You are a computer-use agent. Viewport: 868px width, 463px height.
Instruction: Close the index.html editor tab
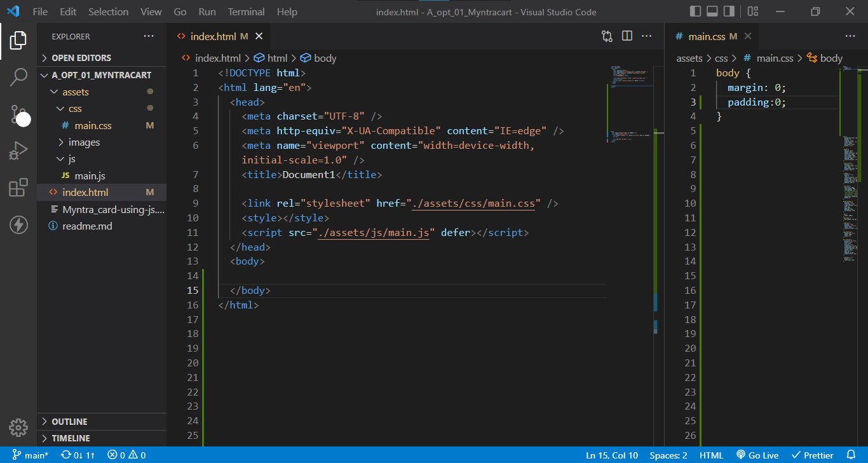point(260,36)
